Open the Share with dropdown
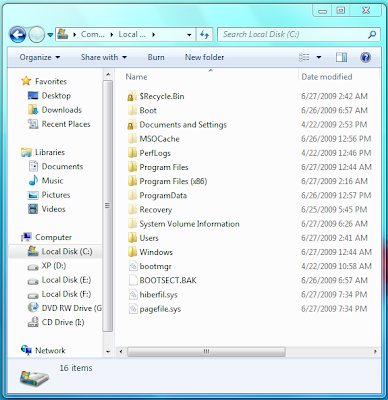 coord(104,57)
